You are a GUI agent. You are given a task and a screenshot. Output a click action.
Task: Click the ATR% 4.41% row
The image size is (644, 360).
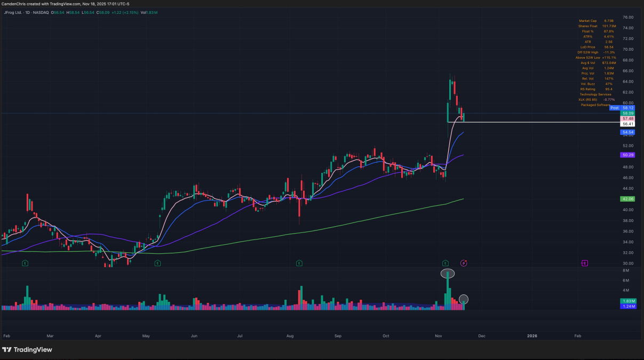click(598, 37)
